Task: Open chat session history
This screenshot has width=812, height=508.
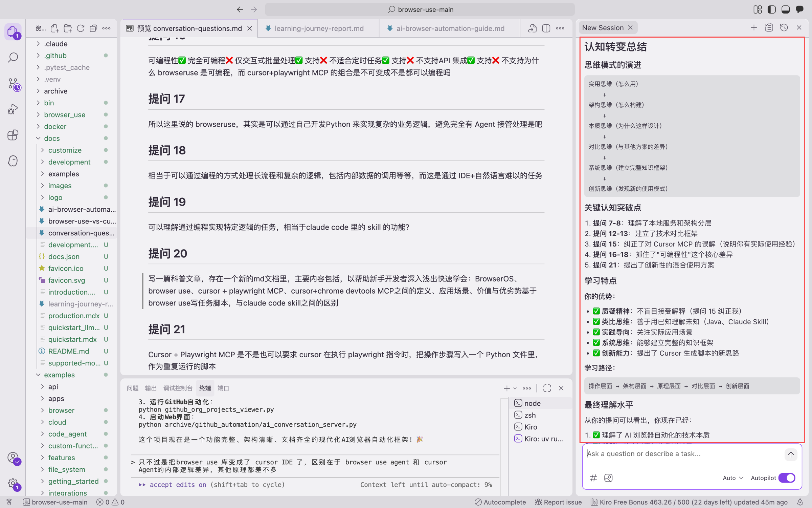Action: pyautogui.click(x=784, y=28)
